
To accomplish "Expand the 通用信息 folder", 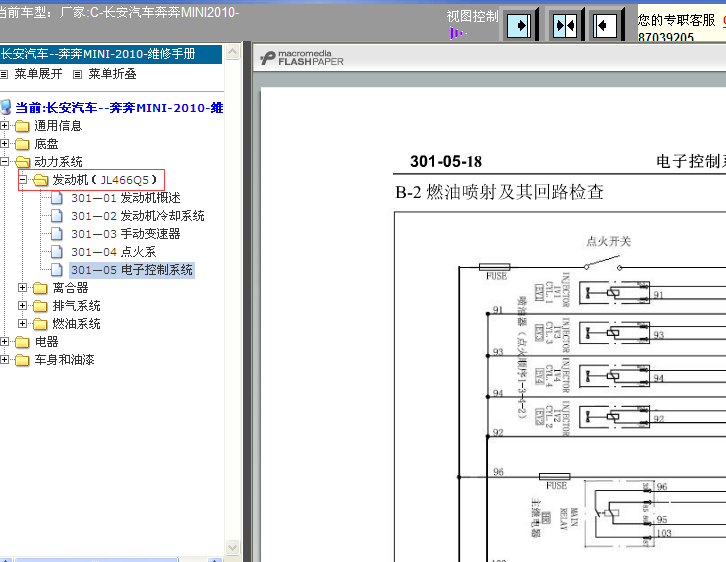I will point(4,125).
